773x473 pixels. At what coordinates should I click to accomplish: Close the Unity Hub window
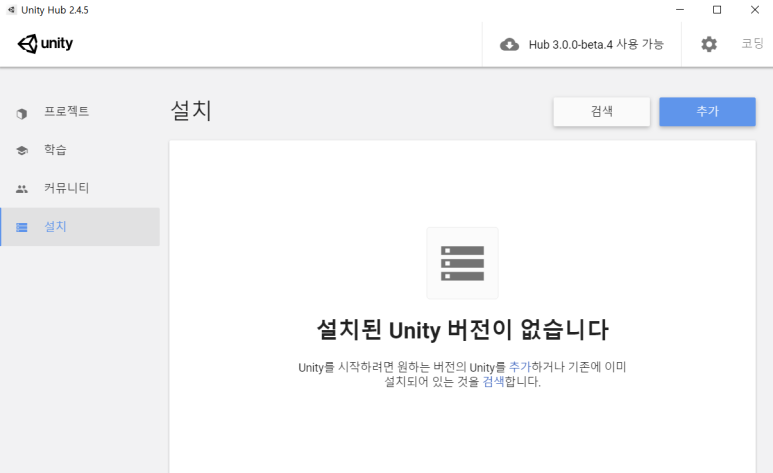pos(755,10)
